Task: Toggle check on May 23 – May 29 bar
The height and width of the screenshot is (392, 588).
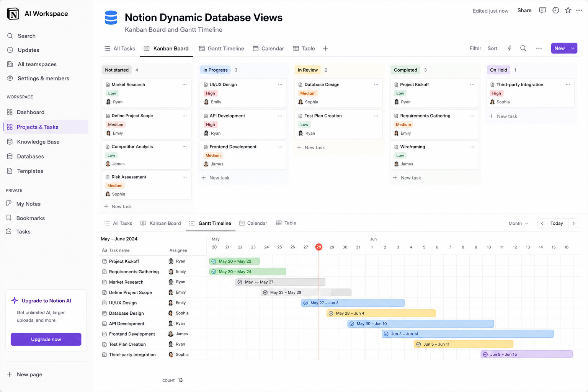Action: click(x=265, y=292)
